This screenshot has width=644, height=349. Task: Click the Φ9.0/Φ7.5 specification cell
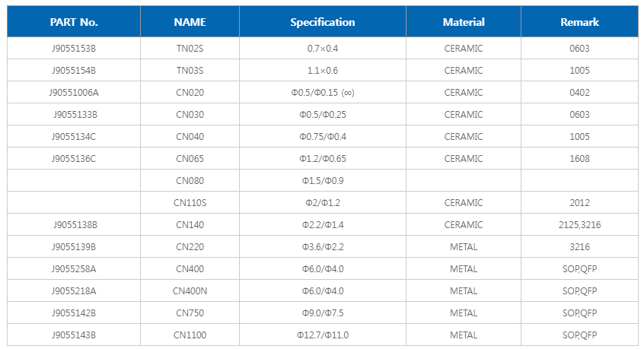click(323, 313)
